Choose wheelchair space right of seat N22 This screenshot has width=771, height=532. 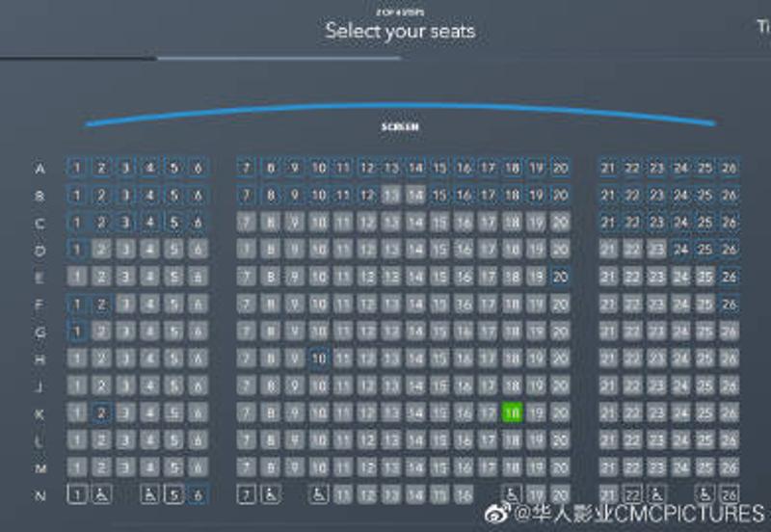pos(657,494)
